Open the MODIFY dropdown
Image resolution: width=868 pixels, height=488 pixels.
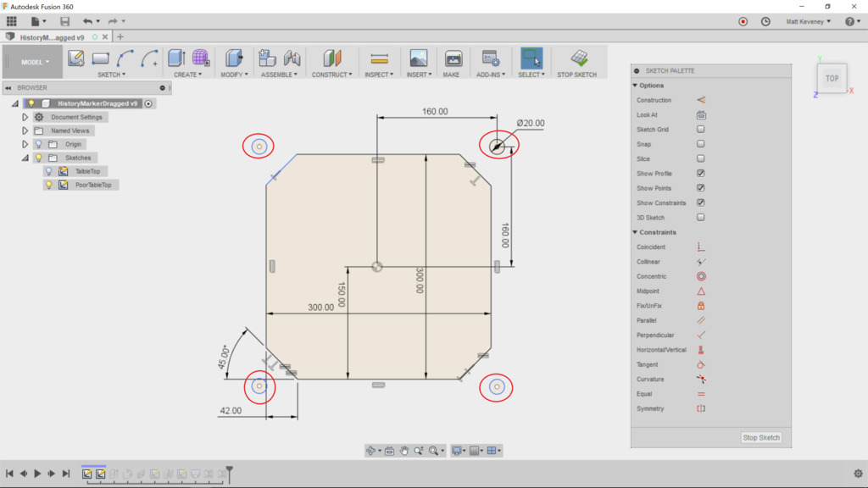tap(235, 74)
